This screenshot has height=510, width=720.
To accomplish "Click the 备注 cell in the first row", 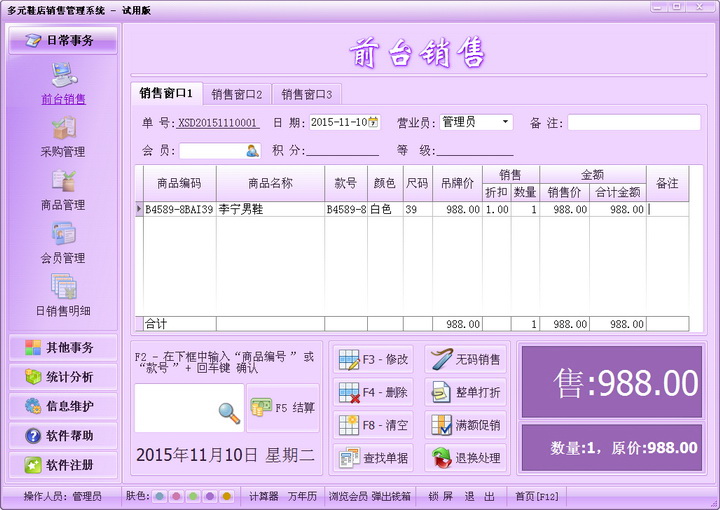I will pyautogui.click(x=668, y=209).
